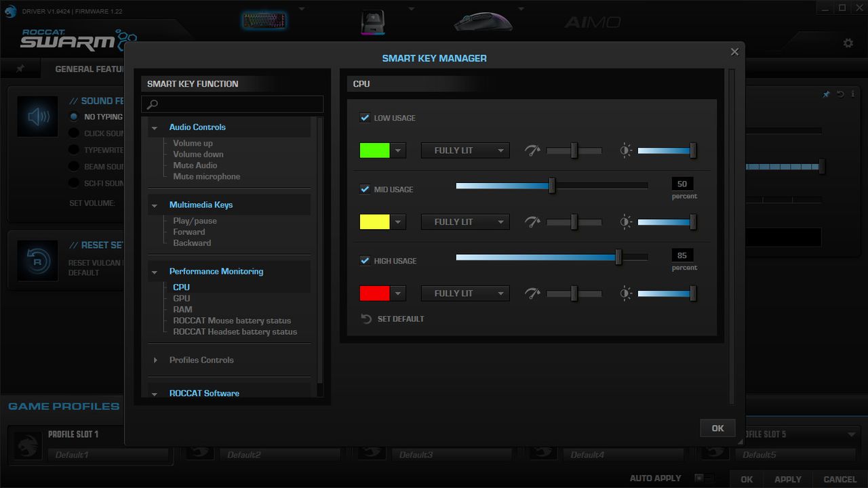The width and height of the screenshot is (868, 488).
Task: Select RAM performance monitoring
Action: click(x=182, y=309)
